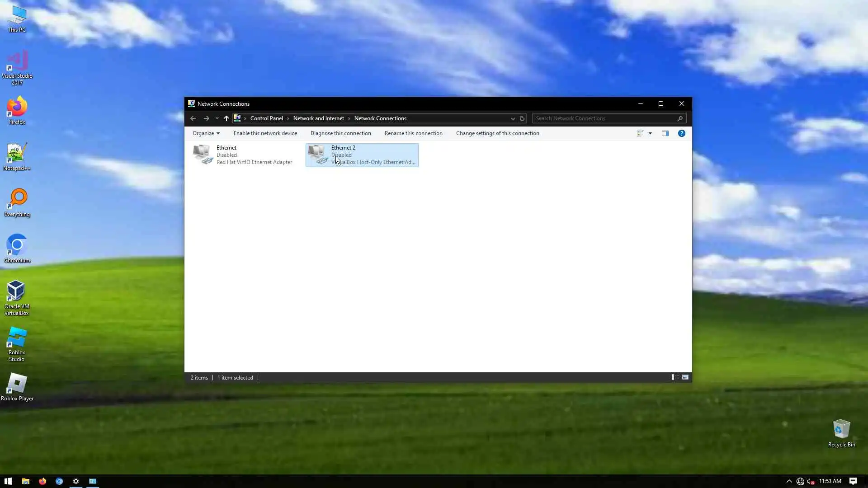Switch to large icons view in status bar
The width and height of the screenshot is (868, 488).
(685, 377)
